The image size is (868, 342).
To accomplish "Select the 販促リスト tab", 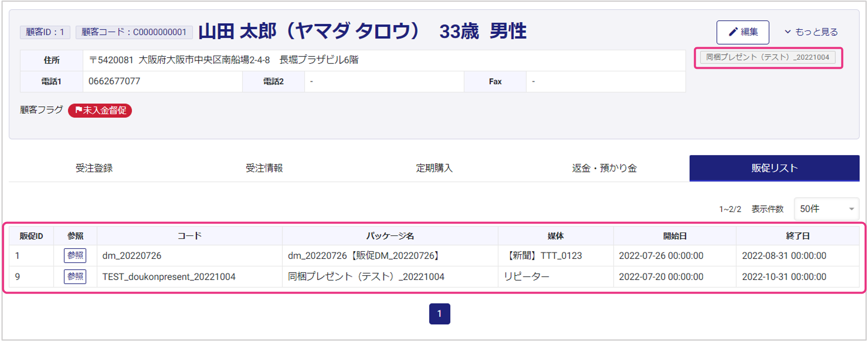I will click(x=774, y=168).
